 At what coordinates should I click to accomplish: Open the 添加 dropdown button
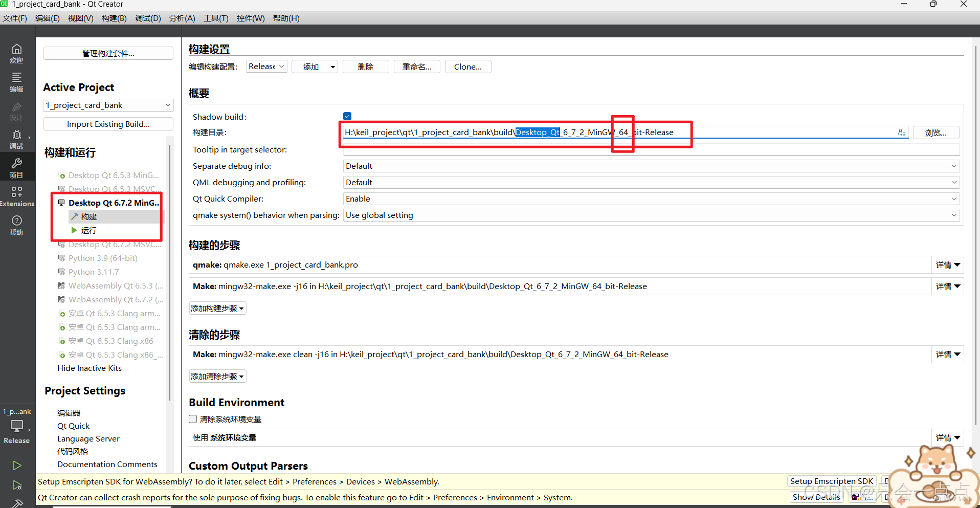coord(315,67)
